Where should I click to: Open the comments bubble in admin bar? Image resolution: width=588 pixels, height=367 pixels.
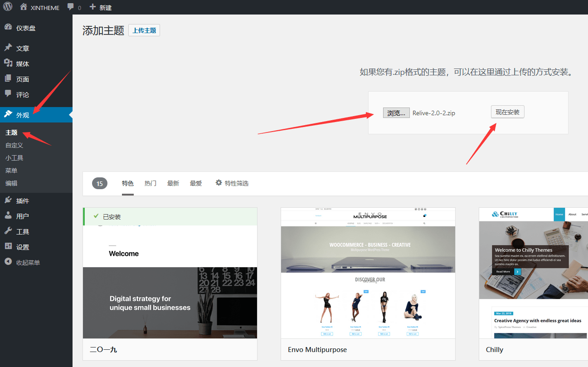pyautogui.click(x=70, y=7)
